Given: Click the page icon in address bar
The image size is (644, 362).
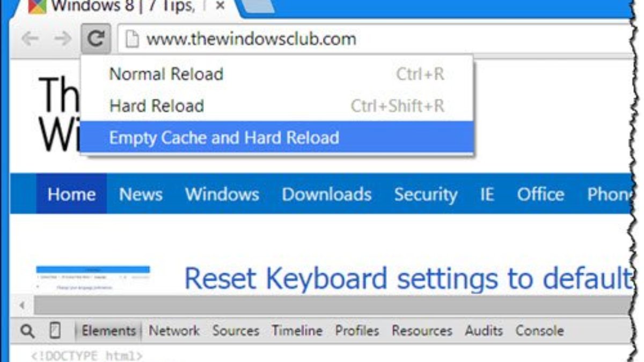Looking at the screenshot, I should pos(131,39).
